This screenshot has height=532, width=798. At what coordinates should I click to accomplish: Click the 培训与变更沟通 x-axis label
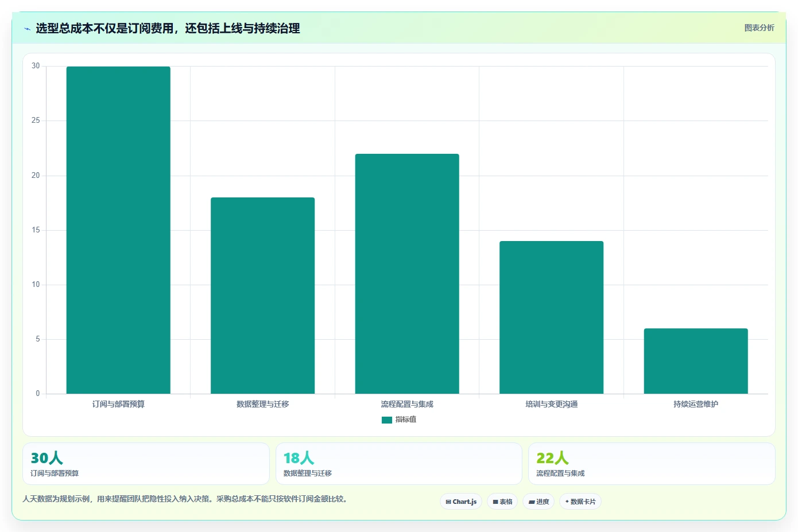click(x=551, y=404)
